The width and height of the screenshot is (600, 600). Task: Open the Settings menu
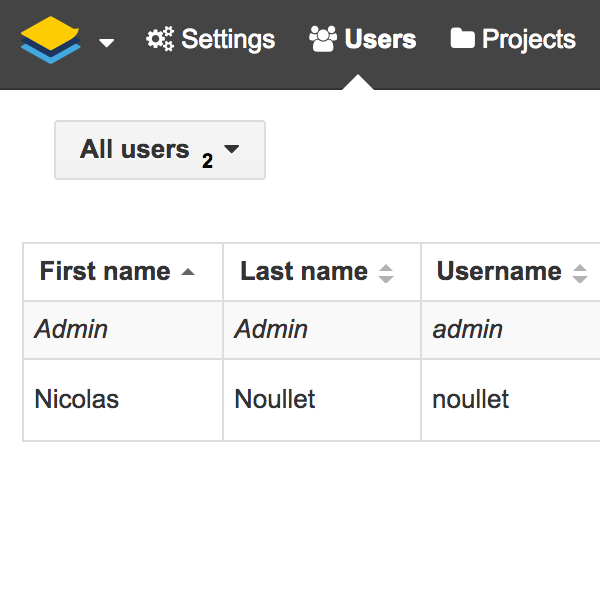click(x=210, y=39)
